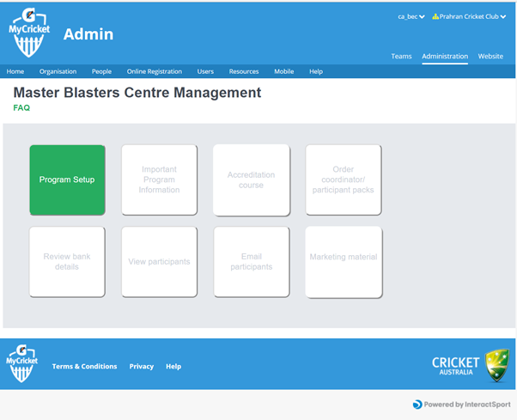Open the FAQ link under the page title
Image resolution: width=517 pixels, height=420 pixels.
21,108
